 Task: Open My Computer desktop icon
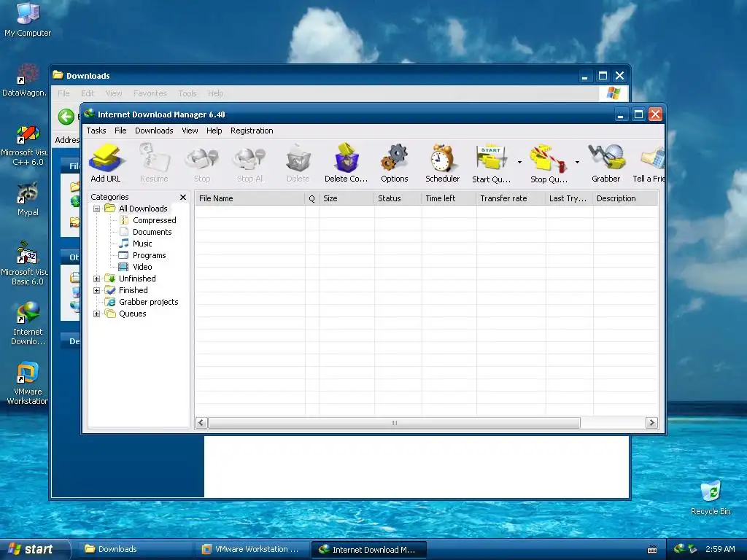pyautogui.click(x=28, y=19)
